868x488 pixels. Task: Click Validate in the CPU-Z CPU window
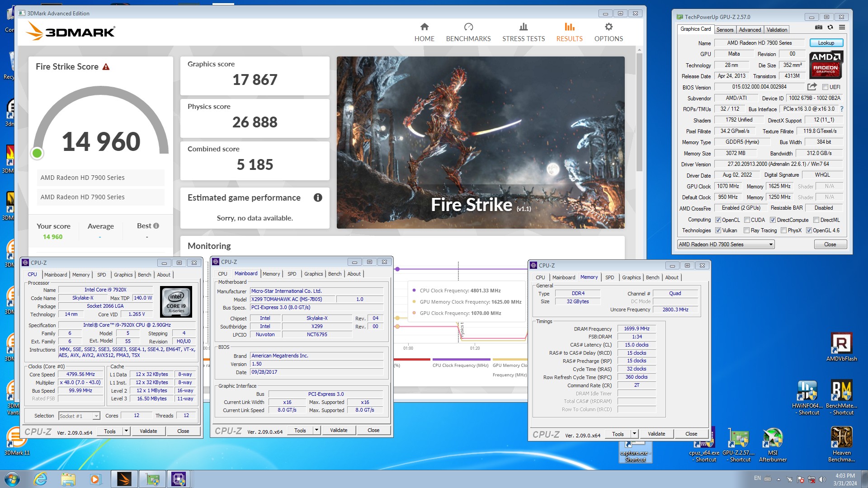point(148,431)
